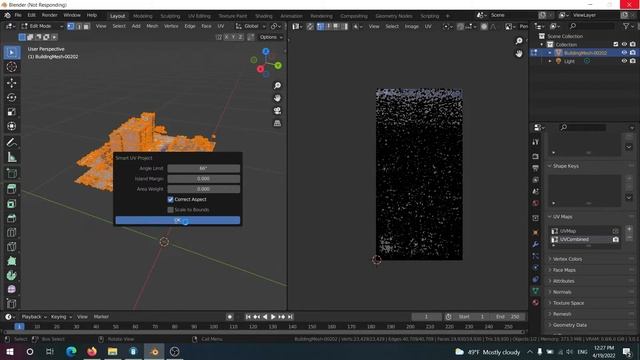Select the Rotate tool
640x360 pixels.
coord(11,97)
